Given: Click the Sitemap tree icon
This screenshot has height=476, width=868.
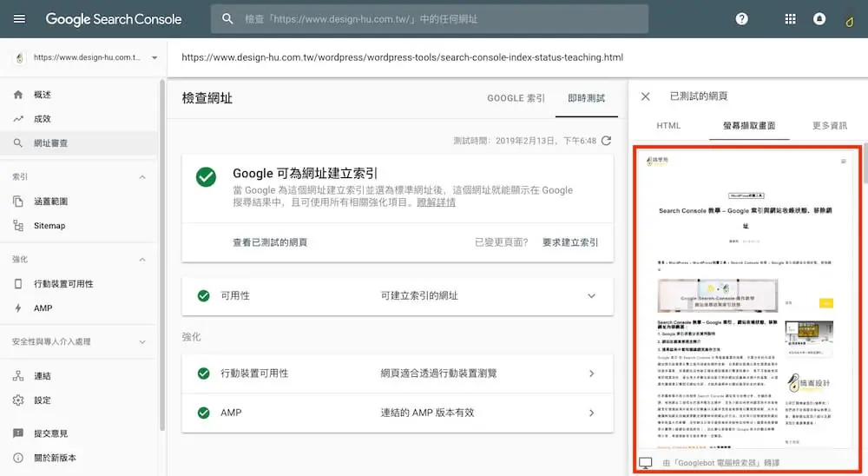Looking at the screenshot, I should click(x=18, y=226).
